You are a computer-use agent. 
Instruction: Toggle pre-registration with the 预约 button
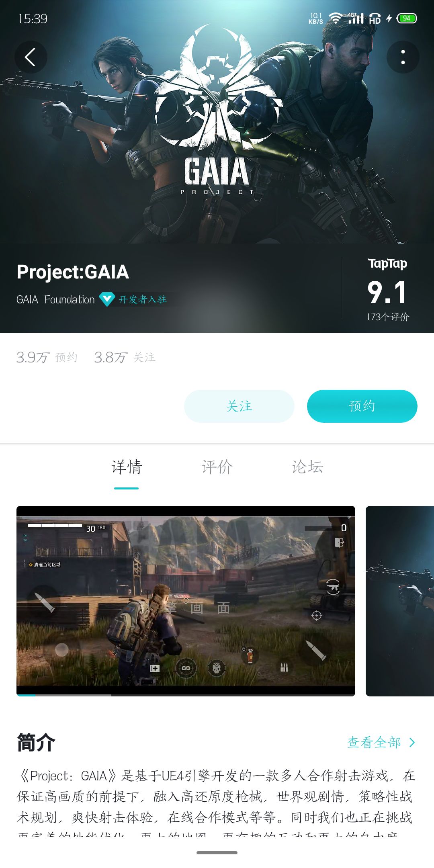[362, 406]
